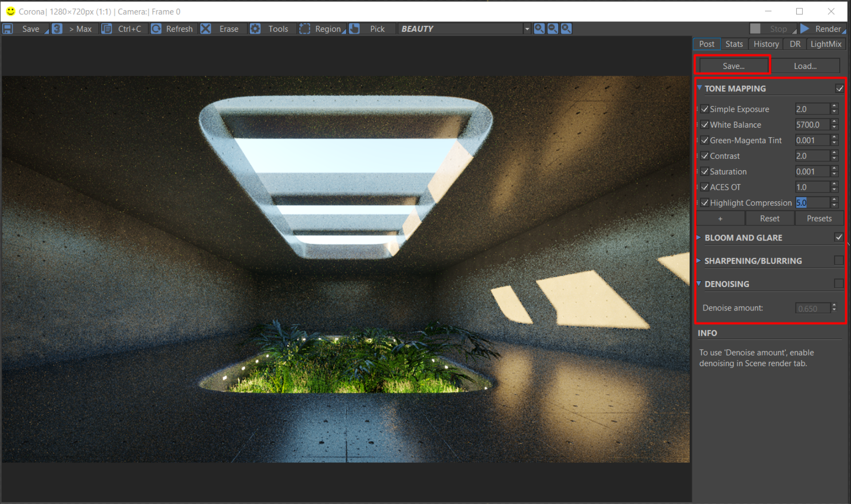Click the Erase icon to clear the render
The width and height of the screenshot is (851, 504).
coord(206,28)
